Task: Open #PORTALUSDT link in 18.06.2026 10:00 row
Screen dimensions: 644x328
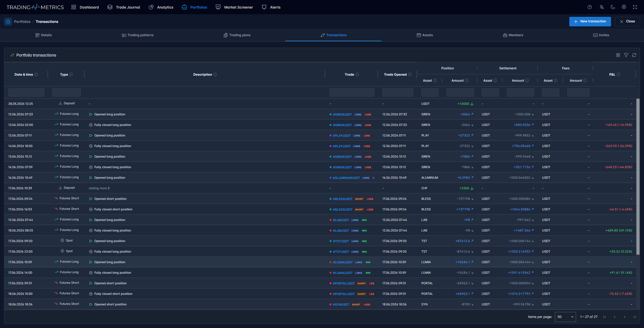Action: [344, 294]
